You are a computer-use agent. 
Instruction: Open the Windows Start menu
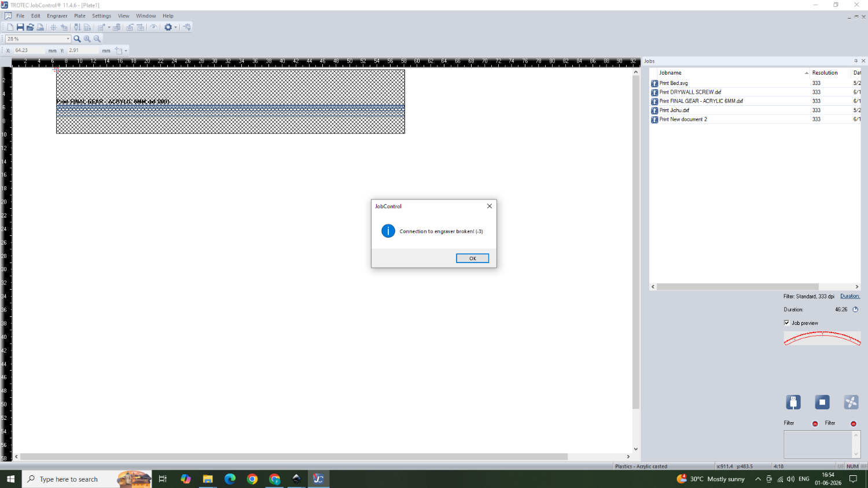(10, 479)
